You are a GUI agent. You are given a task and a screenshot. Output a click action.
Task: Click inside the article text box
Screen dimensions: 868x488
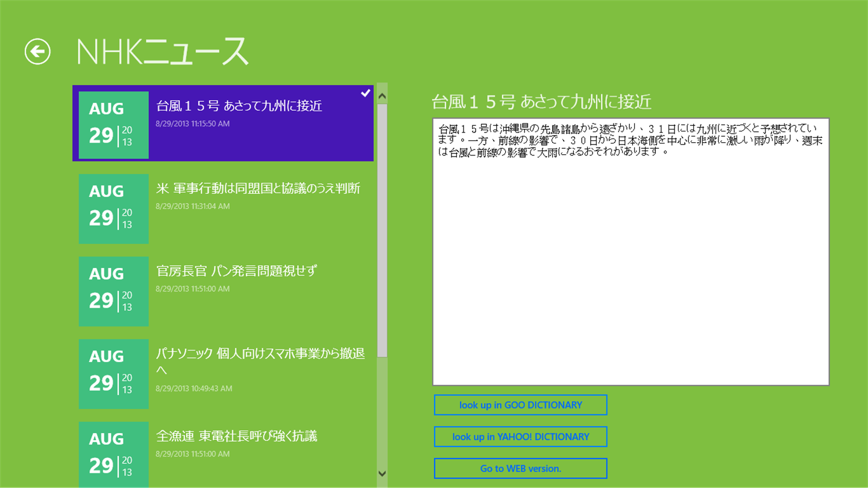point(631,252)
